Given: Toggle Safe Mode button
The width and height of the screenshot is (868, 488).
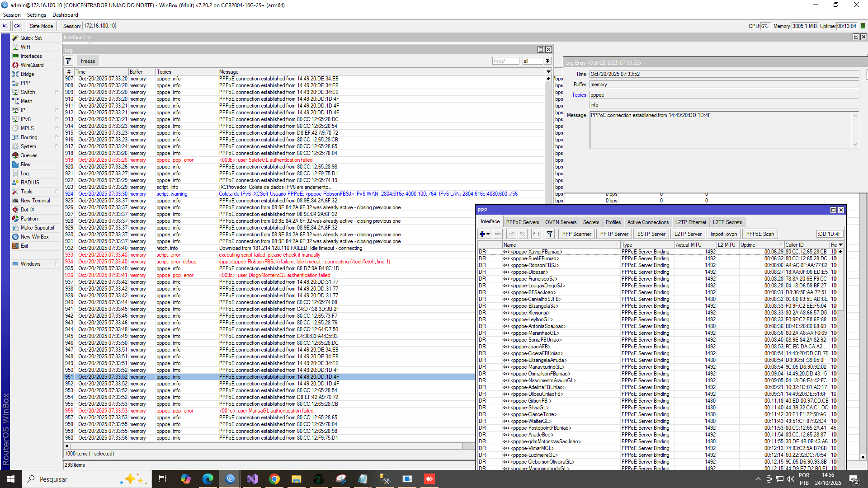Looking at the screenshot, I should click(x=41, y=26).
